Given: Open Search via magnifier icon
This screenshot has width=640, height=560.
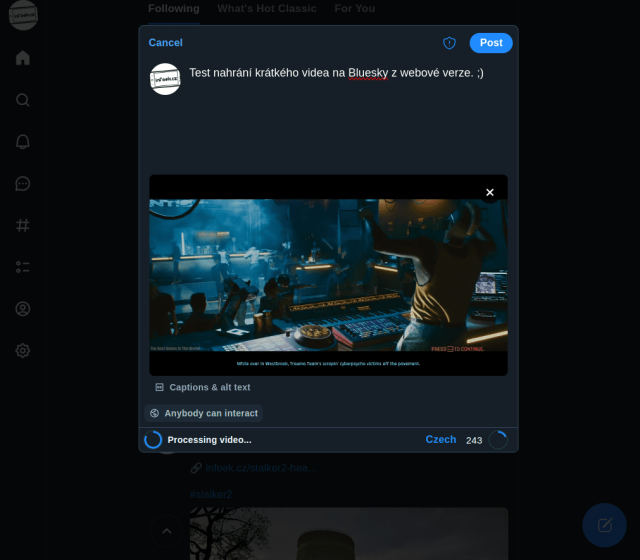Looking at the screenshot, I should [x=23, y=100].
